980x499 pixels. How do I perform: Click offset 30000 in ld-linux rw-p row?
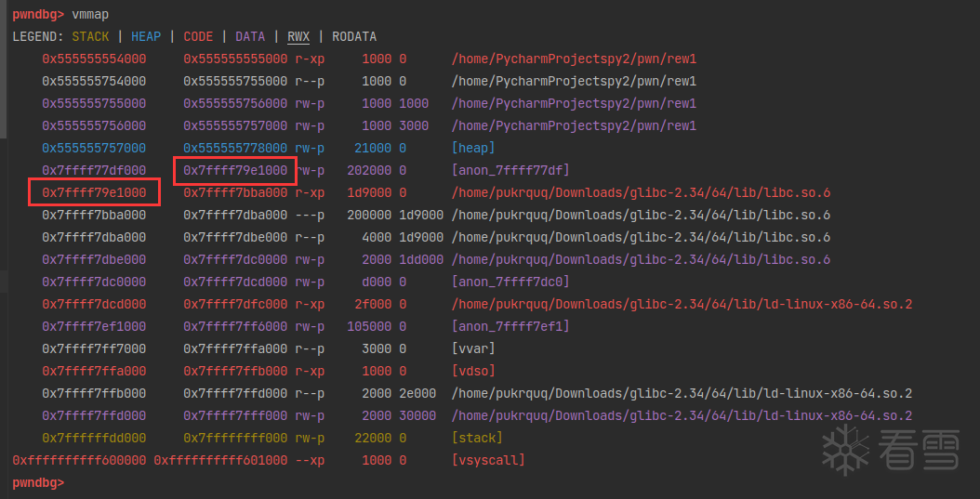tap(417, 415)
